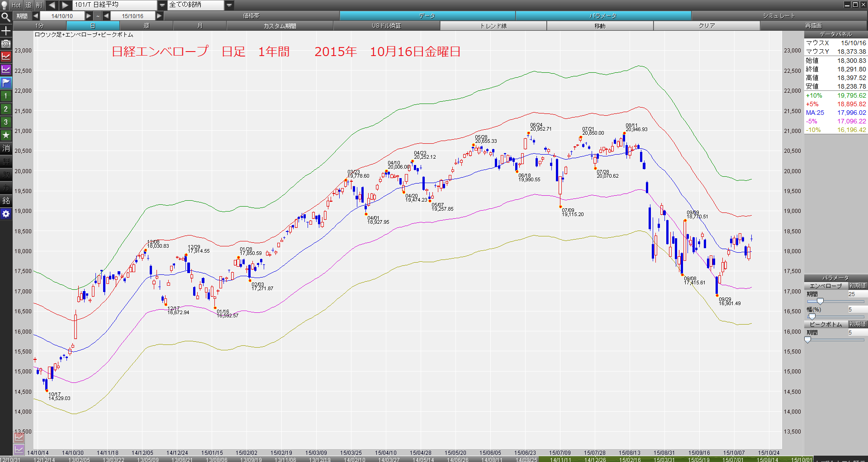Select the 1分 timeframe
This screenshot has width=868, height=462.
40,26
